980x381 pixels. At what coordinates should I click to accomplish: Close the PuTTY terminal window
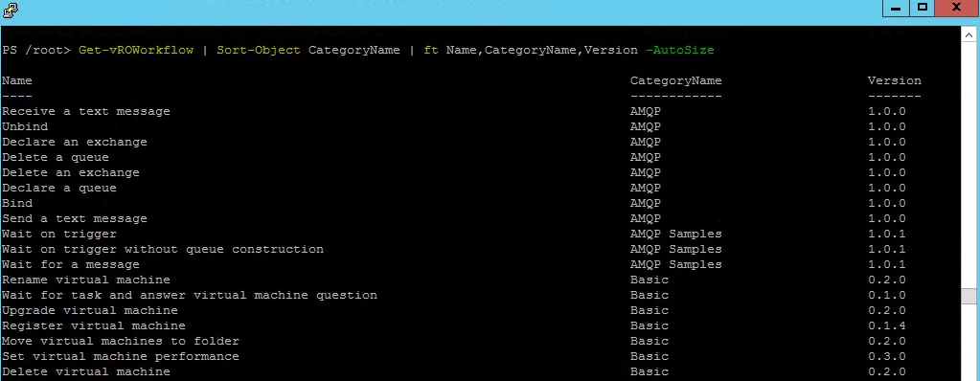(956, 8)
